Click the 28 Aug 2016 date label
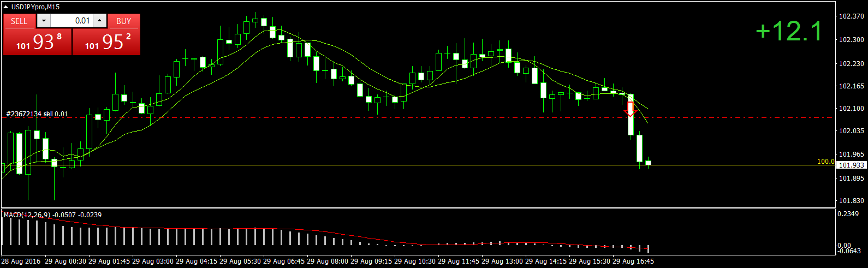The image size is (868, 268). point(21,261)
